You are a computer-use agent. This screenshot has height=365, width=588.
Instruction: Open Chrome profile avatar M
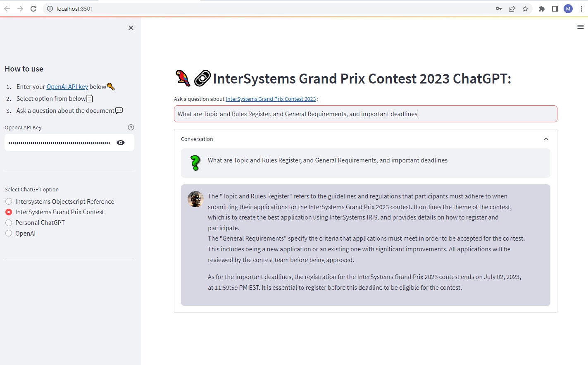[568, 9]
